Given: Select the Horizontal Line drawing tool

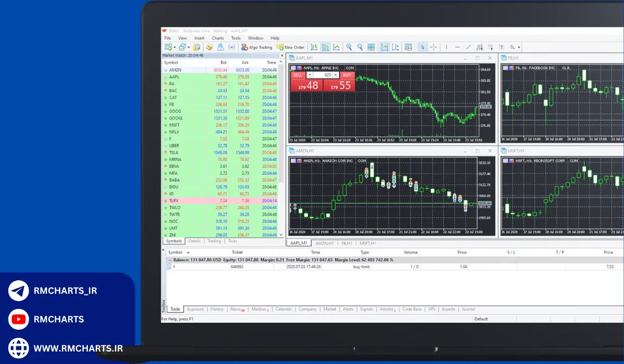Looking at the screenshot, I should point(458,47).
